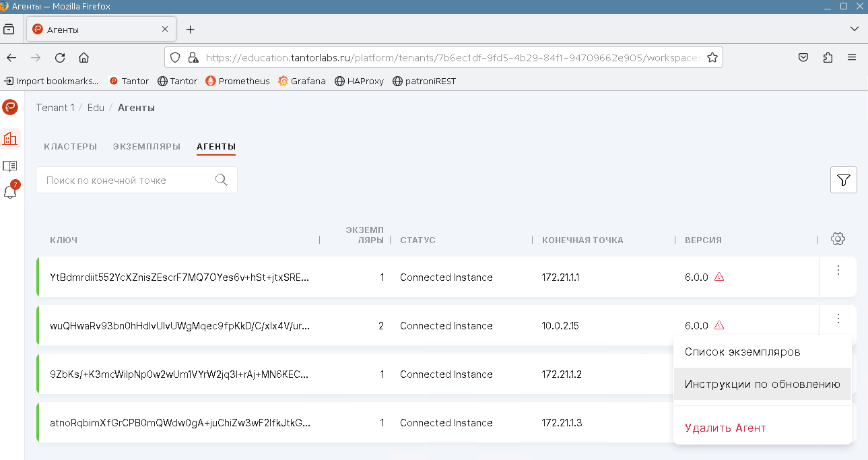
Task: Choose "Инструкции по обновлению" menu entry
Action: pos(762,384)
